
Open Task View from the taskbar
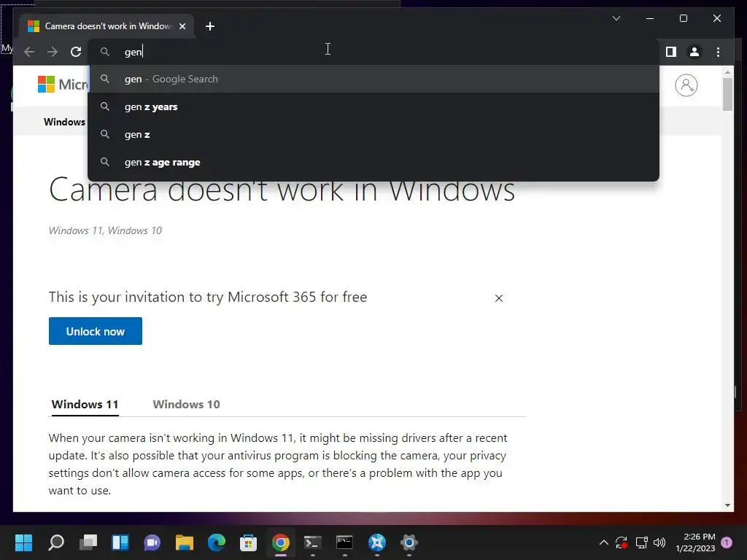coord(88,542)
